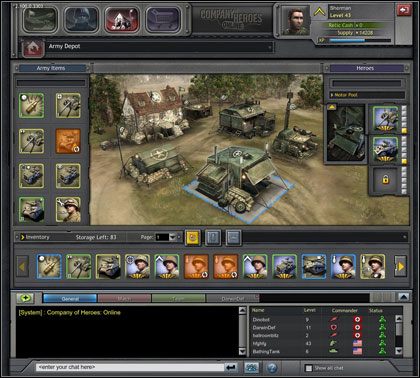The width and height of the screenshot is (420, 378).
Task: Toggle the Show all chat checkbox
Action: [309, 368]
